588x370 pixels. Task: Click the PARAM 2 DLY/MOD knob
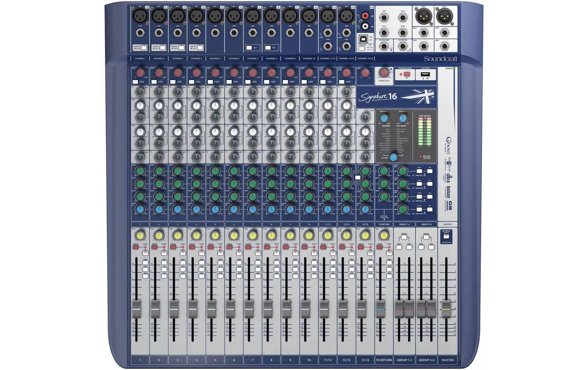[403, 119]
